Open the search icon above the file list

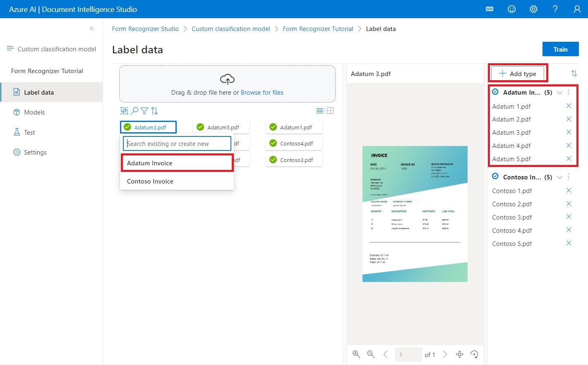coord(134,111)
